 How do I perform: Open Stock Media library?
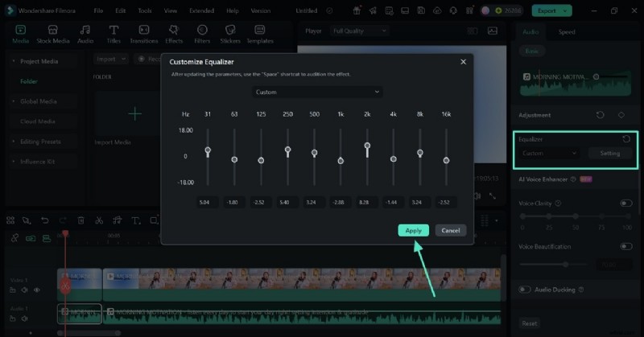[x=52, y=34]
